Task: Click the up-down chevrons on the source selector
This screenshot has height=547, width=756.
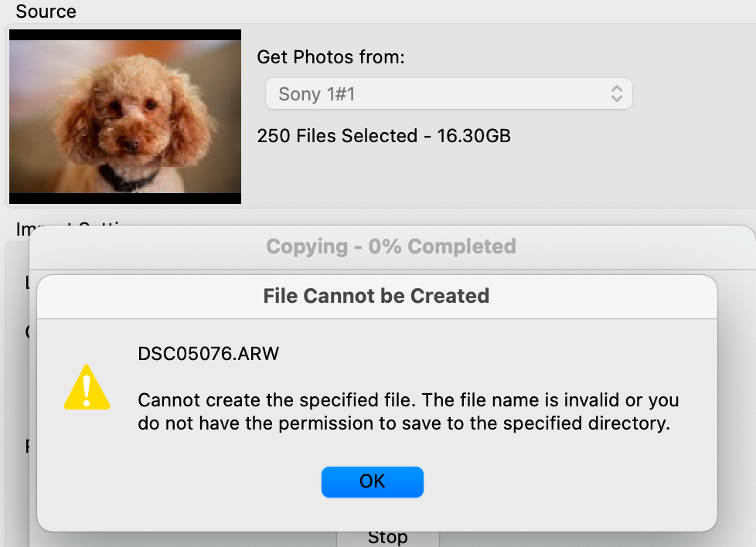Action: 617,93
